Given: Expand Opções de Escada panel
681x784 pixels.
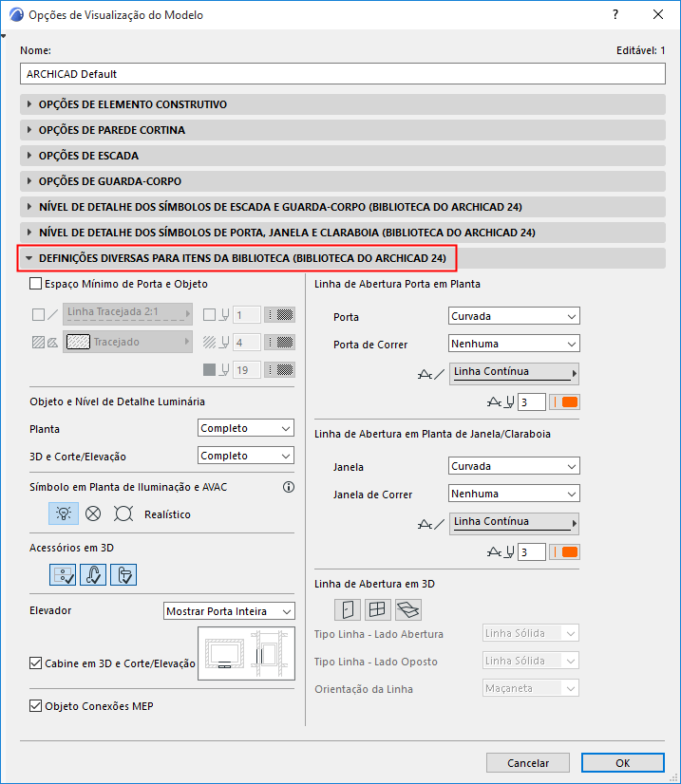Looking at the screenshot, I should coord(343,156).
